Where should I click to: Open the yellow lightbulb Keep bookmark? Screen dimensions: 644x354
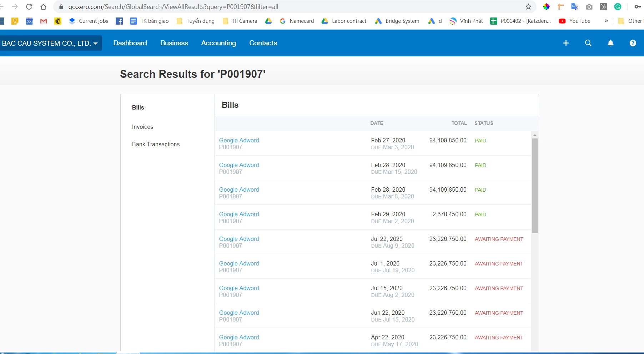pos(15,21)
